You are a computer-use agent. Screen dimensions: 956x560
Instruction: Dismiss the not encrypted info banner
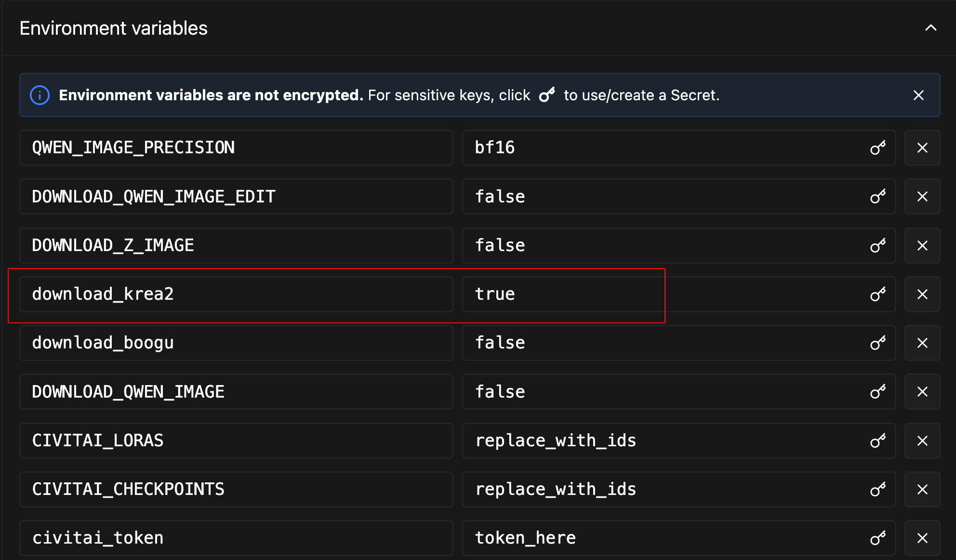918,95
